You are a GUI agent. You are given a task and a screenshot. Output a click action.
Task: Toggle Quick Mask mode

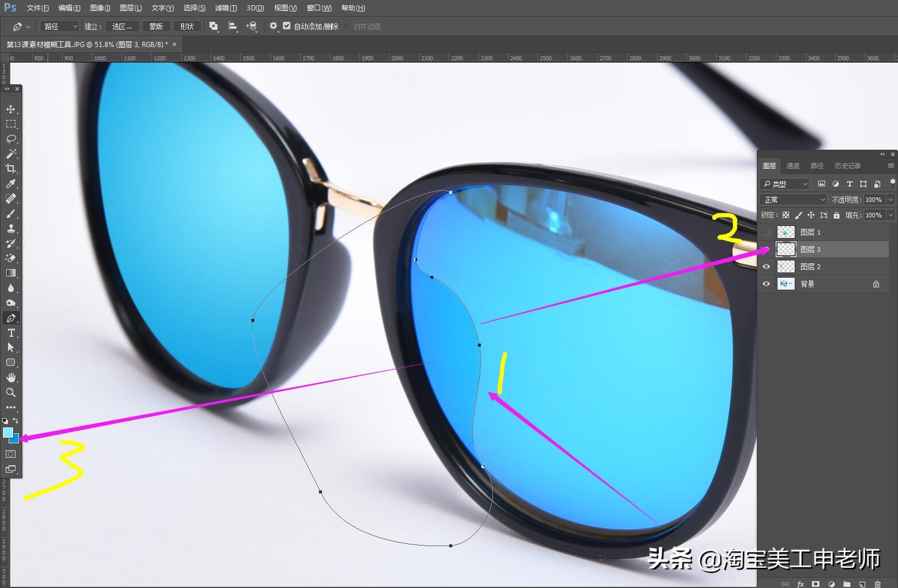[x=10, y=454]
